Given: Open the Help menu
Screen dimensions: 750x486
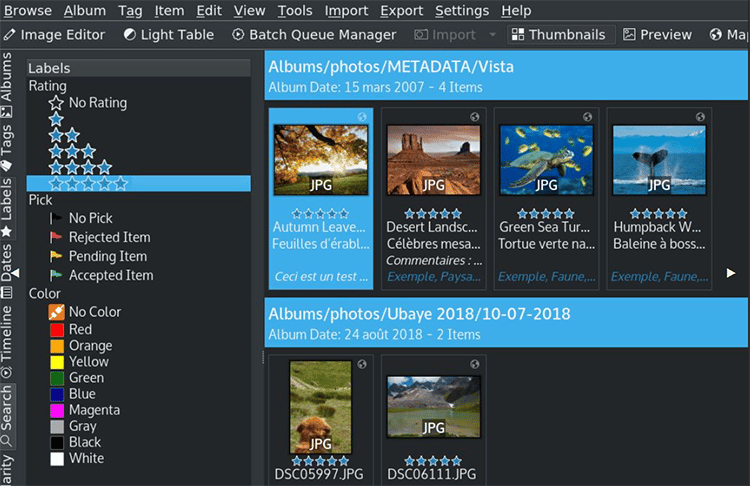Looking at the screenshot, I should (x=516, y=11).
